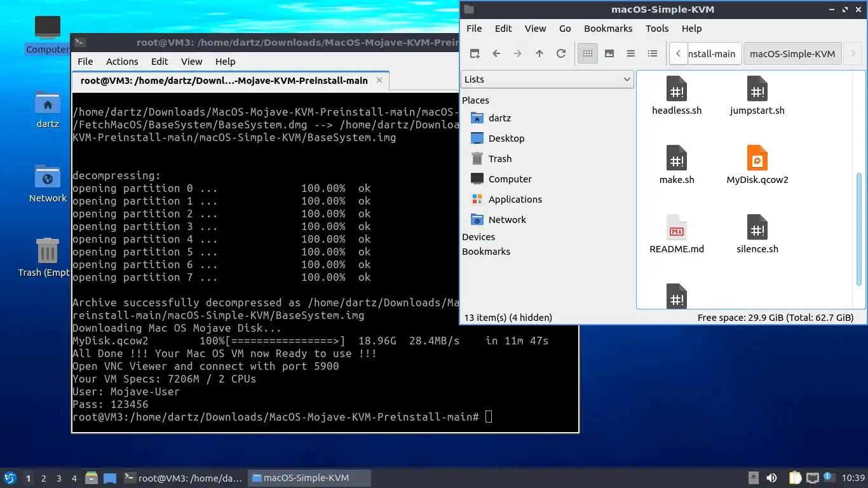Switch to workspace 2
Image resolution: width=868 pixels, height=488 pixels.
coord(43,478)
